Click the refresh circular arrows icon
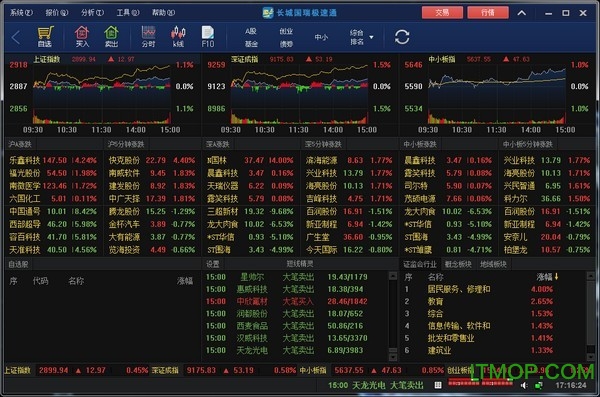This screenshot has height=397, width=600. [x=402, y=37]
